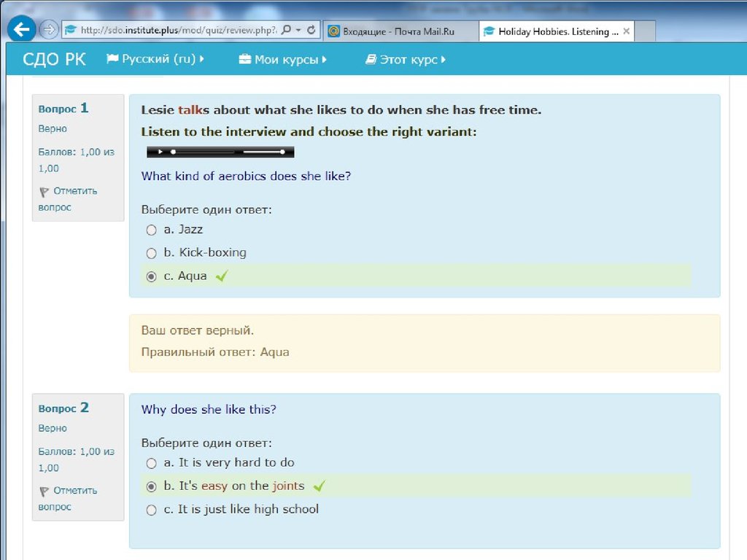Image resolution: width=747 pixels, height=560 pixels.
Task: Click the Вопрос 1 heading
Action: point(63,108)
